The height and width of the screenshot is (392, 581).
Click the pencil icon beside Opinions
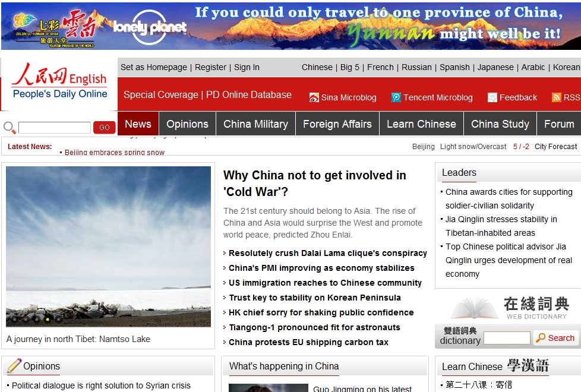[14, 366]
